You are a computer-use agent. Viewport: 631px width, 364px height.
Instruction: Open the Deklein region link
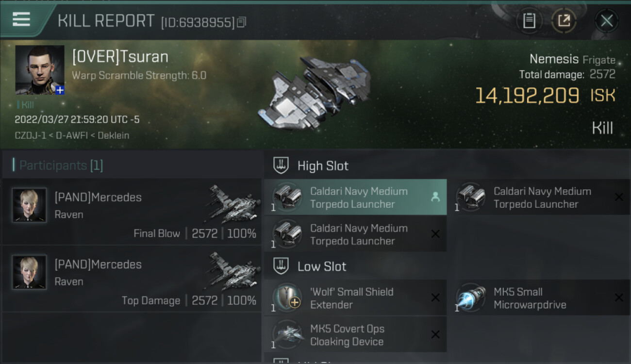pos(114,135)
